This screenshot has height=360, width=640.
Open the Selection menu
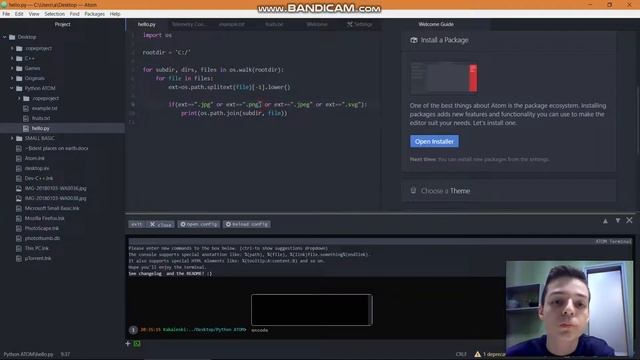point(54,14)
